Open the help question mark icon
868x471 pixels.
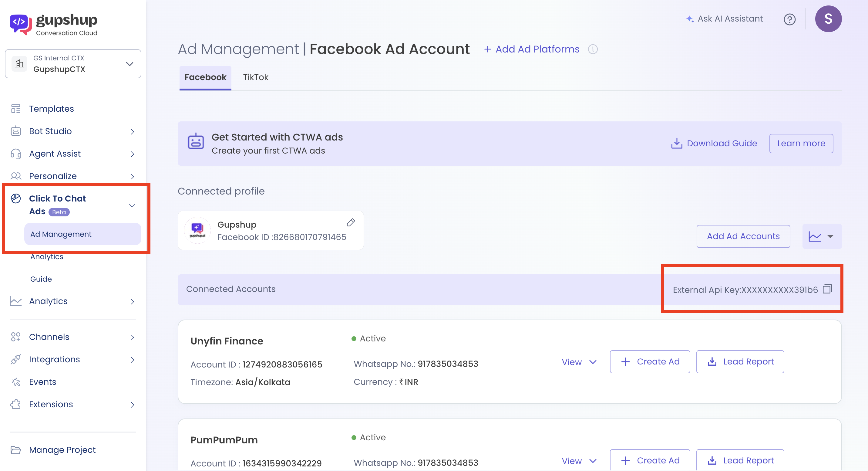[x=789, y=19]
